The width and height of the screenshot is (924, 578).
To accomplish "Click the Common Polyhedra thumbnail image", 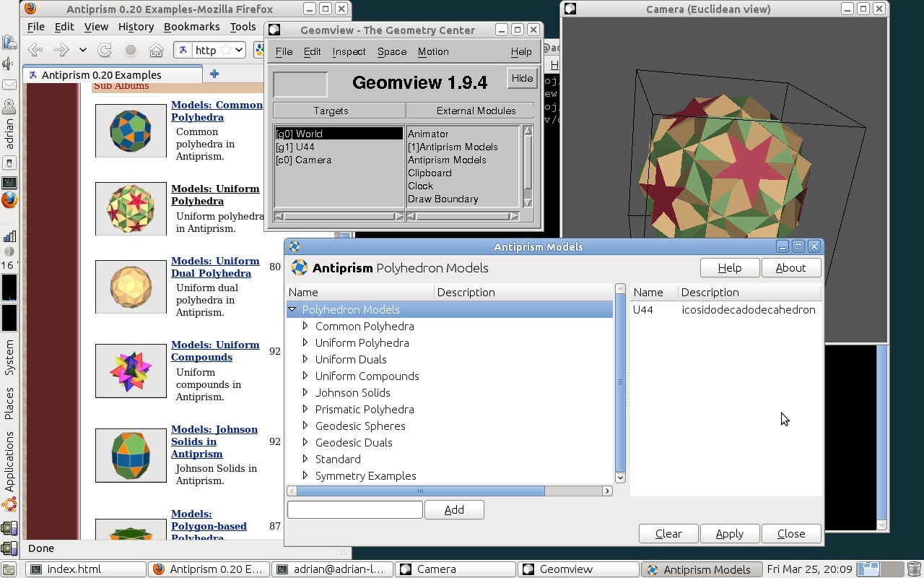I will point(131,131).
